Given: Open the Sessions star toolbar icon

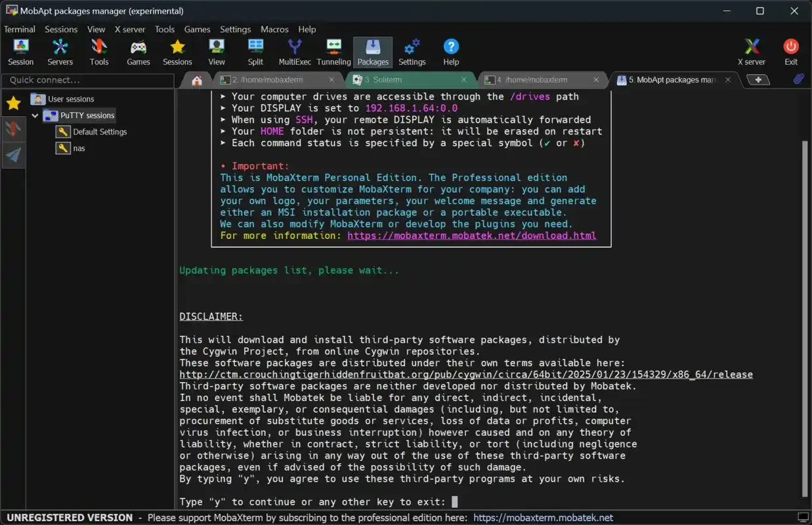Looking at the screenshot, I should point(177,52).
